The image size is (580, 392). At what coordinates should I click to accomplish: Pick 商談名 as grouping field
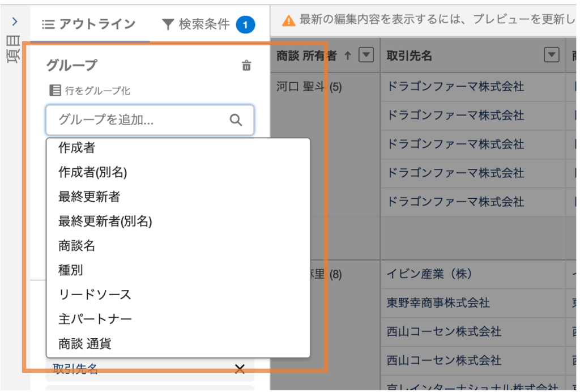pos(77,245)
